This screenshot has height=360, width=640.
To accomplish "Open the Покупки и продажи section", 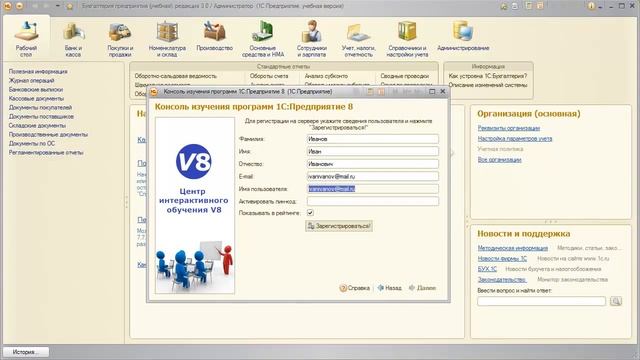I will [120, 39].
